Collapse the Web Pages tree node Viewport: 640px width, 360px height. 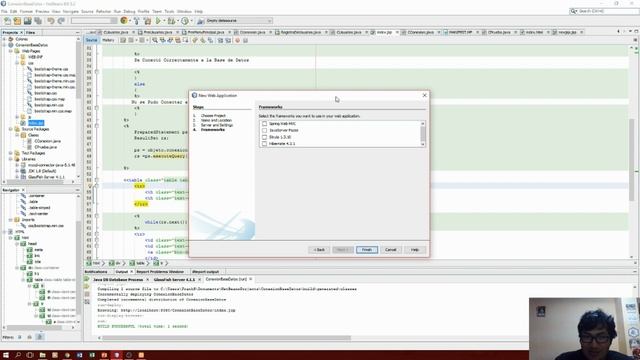click(x=11, y=51)
